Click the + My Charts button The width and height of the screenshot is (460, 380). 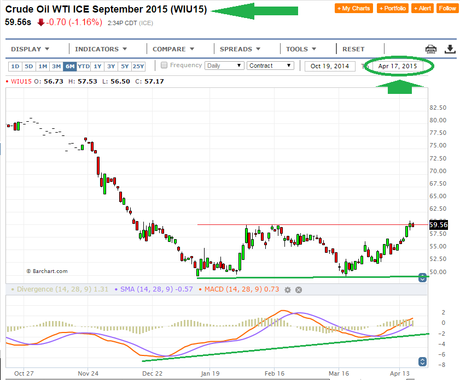click(x=354, y=8)
